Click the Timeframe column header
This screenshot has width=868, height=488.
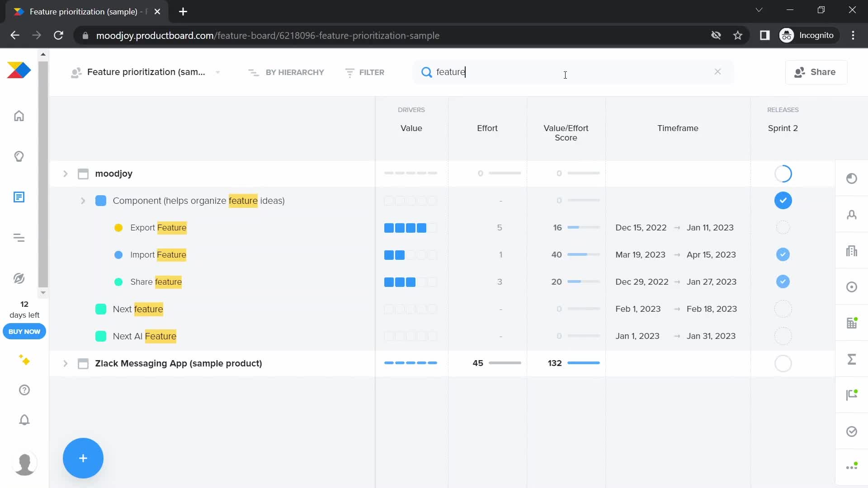[678, 128]
